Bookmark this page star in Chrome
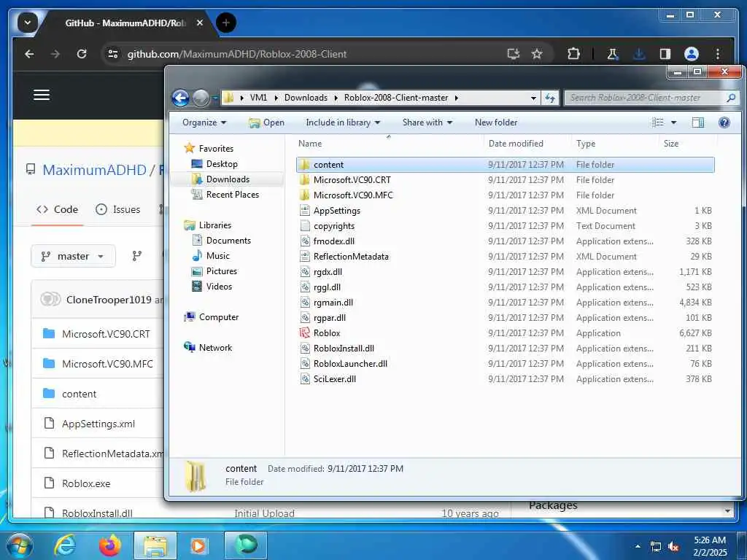This screenshot has height=560, width=747. (537, 54)
